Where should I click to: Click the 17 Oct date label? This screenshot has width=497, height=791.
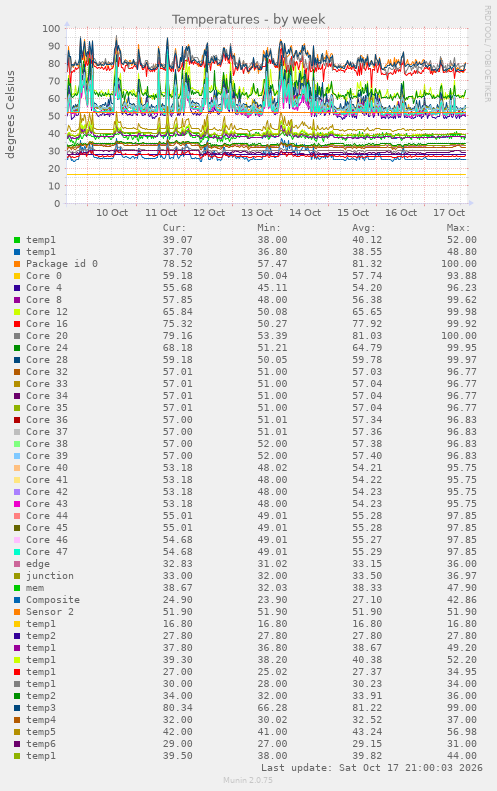pos(449,212)
